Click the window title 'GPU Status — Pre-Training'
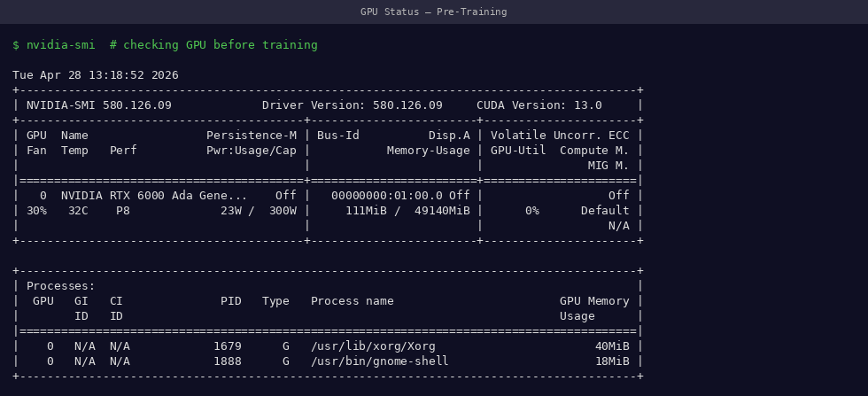The height and width of the screenshot is (396, 868). 433,12
